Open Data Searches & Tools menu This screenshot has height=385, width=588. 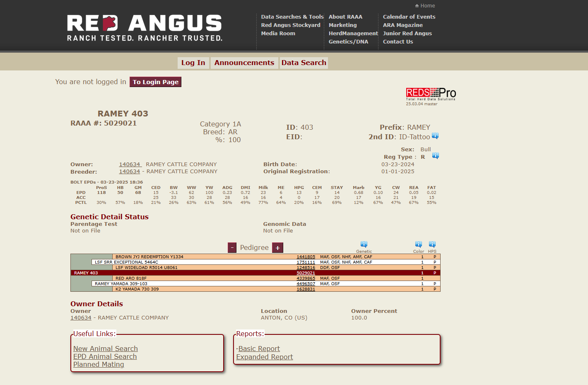click(292, 17)
